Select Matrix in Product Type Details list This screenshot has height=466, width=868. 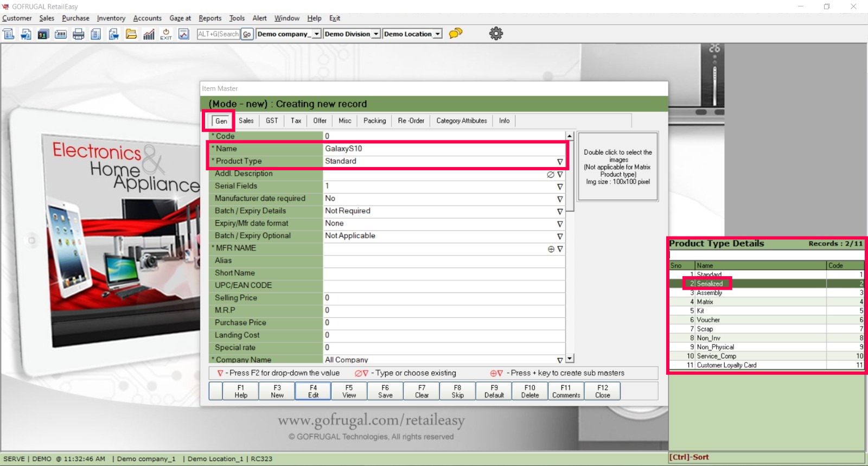(766, 302)
